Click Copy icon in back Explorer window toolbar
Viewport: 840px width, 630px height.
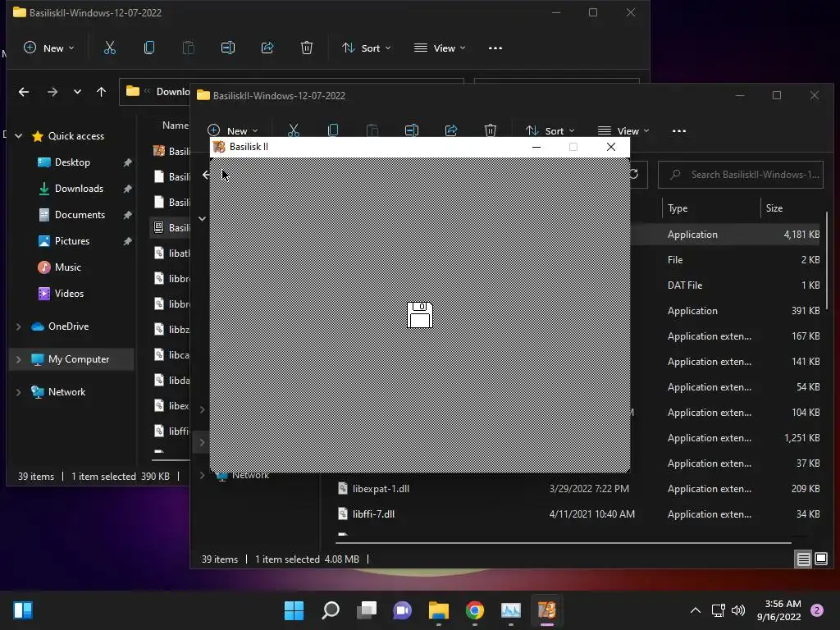pos(149,48)
